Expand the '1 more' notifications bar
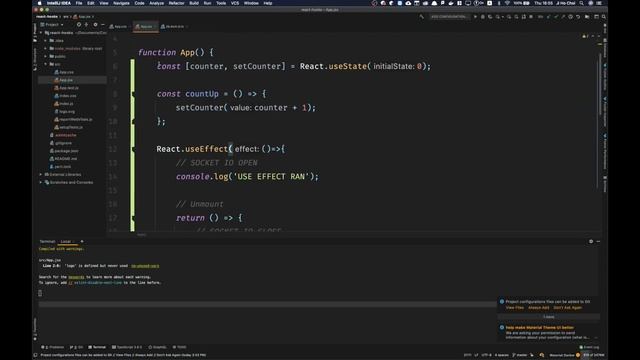This screenshot has height=360, width=640. coord(549,317)
